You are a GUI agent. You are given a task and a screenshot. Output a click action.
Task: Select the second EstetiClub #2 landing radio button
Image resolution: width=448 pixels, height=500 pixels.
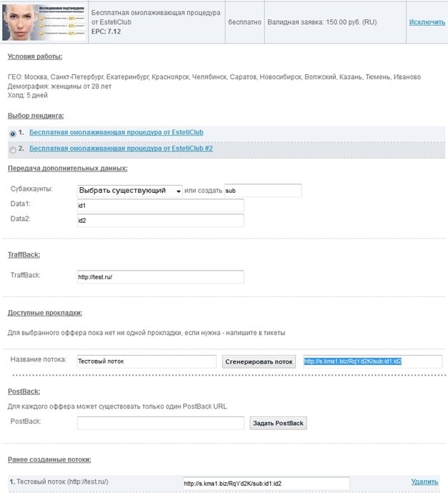point(12,150)
